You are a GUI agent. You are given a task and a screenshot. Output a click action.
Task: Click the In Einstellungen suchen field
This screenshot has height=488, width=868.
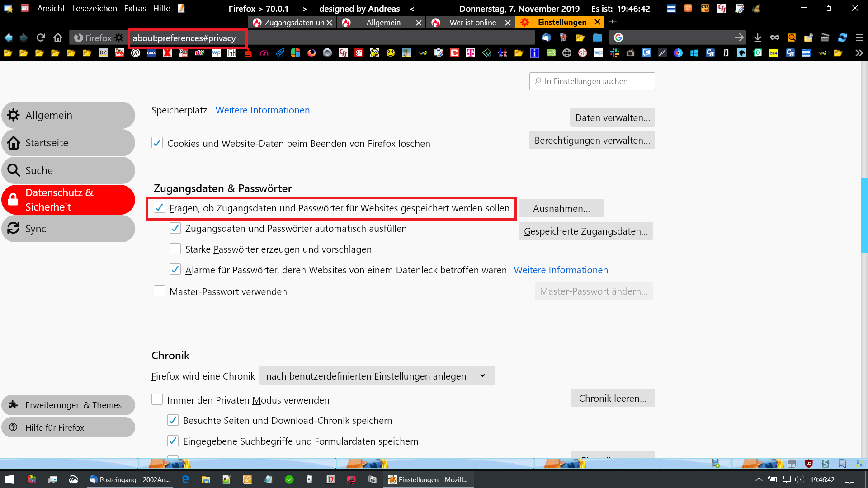click(x=592, y=81)
